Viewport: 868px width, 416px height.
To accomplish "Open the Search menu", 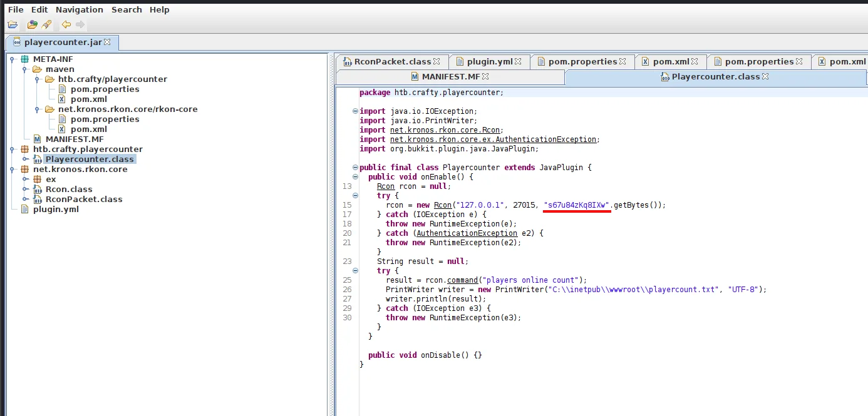I will pos(127,9).
